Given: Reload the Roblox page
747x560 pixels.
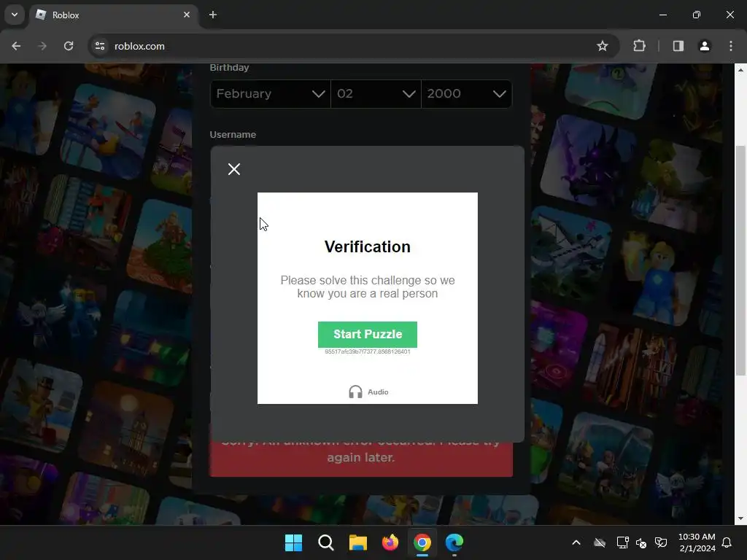Looking at the screenshot, I should pos(69,46).
